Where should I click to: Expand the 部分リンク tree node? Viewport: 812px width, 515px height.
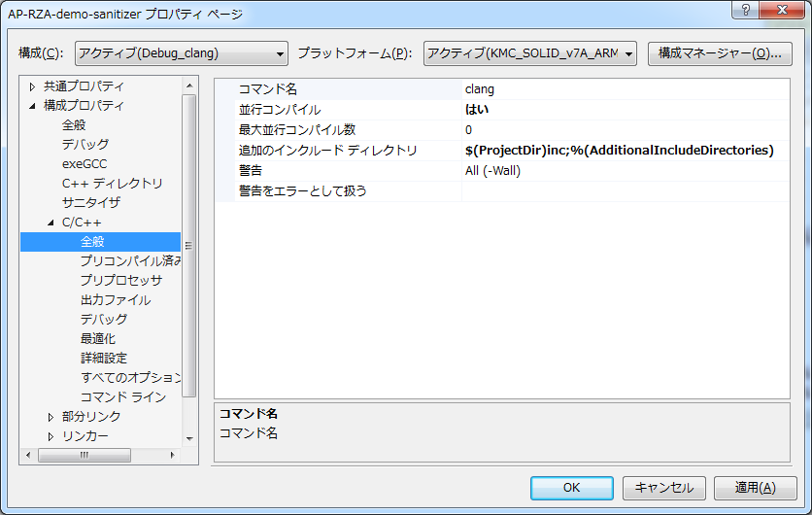pos(51,416)
